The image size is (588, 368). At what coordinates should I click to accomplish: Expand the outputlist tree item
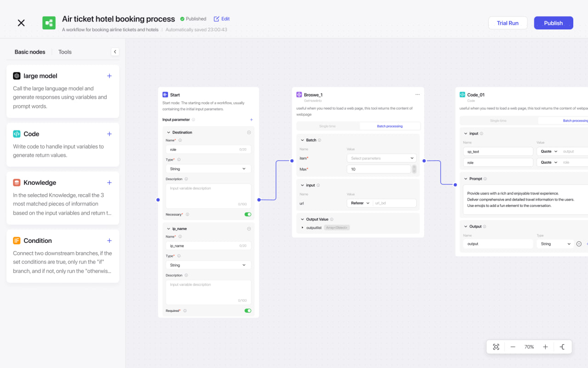click(x=302, y=228)
